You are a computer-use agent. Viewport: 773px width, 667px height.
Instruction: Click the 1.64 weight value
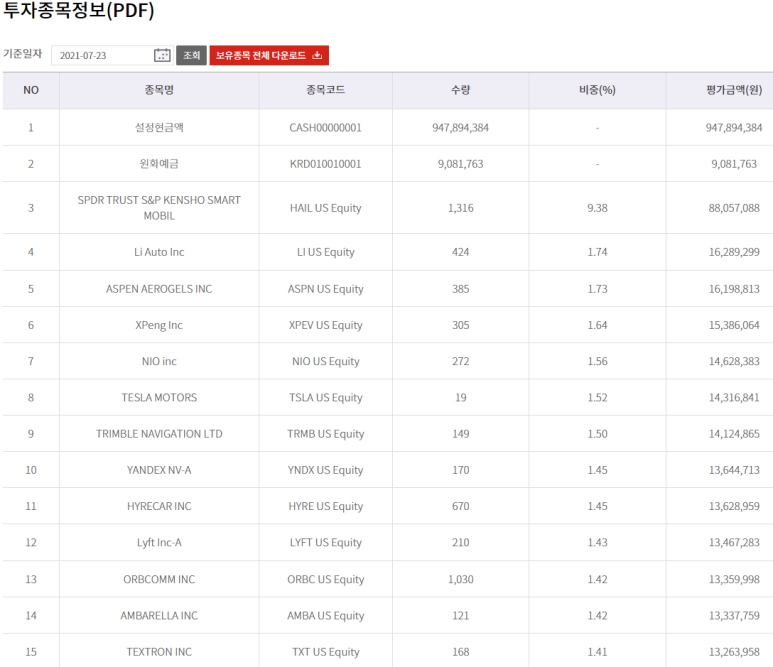click(597, 325)
